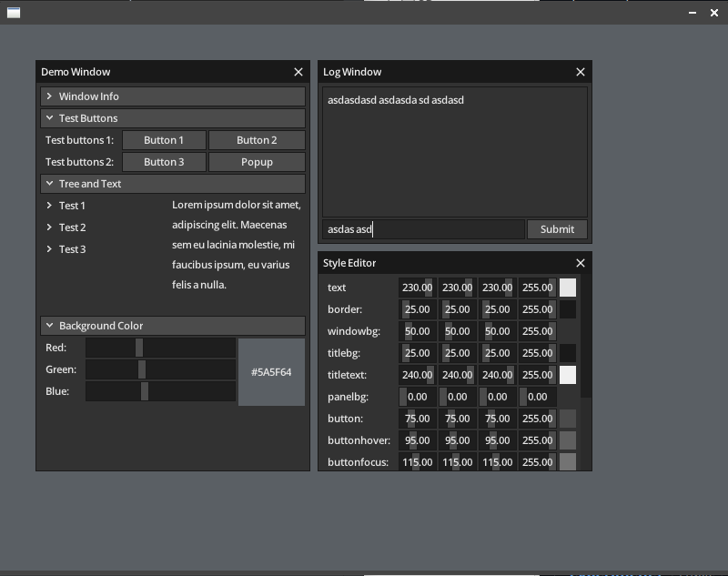Screen dimensions: 728x576
Task: Click the Red color slider
Action: tap(161, 348)
